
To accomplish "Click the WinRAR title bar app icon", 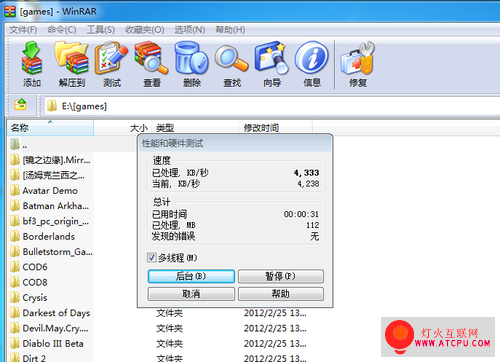I will [10, 11].
